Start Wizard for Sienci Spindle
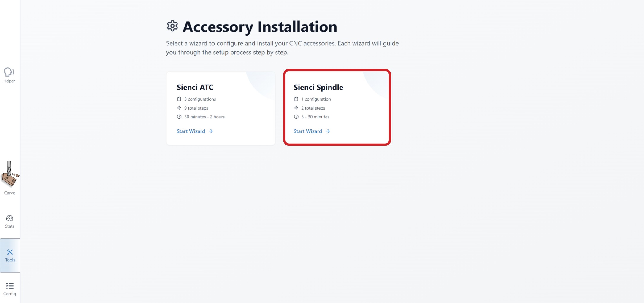The height and width of the screenshot is (303, 644). click(308, 131)
